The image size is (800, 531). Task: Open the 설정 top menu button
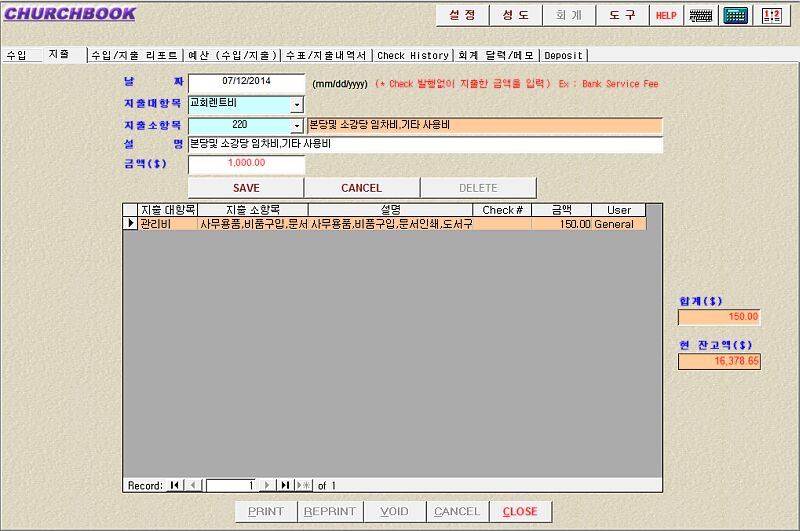[462, 15]
